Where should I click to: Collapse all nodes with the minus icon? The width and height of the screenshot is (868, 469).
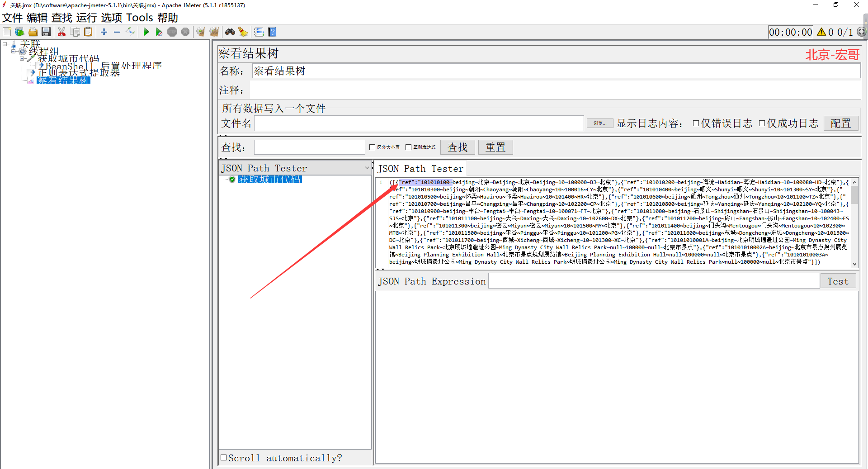117,32
